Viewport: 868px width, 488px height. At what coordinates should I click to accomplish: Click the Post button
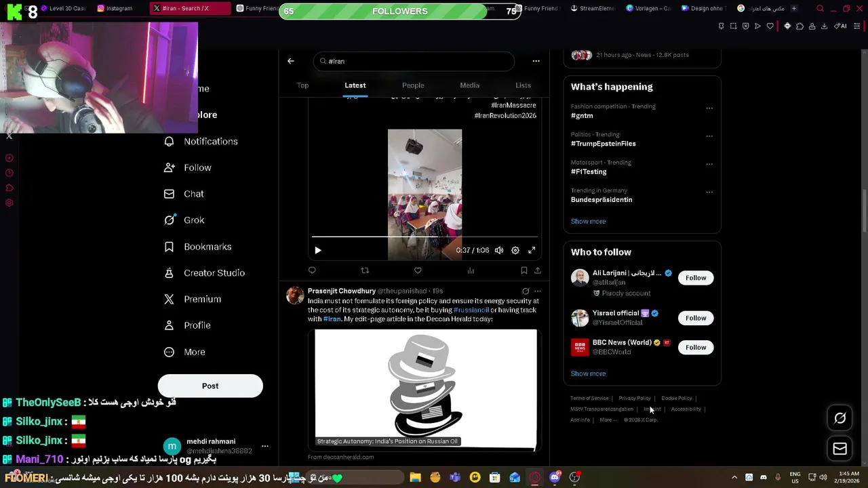click(210, 386)
